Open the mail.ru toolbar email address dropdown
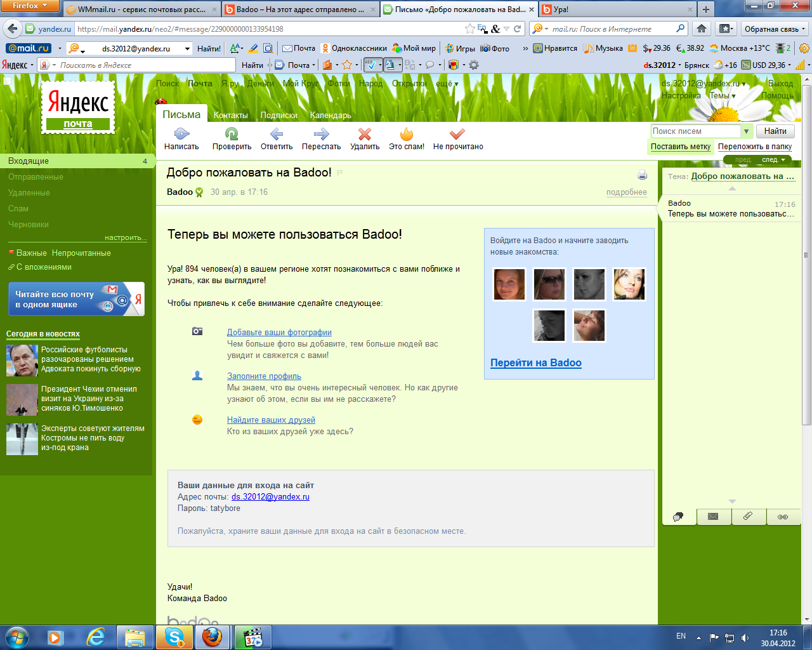The image size is (812, 650). [187, 48]
